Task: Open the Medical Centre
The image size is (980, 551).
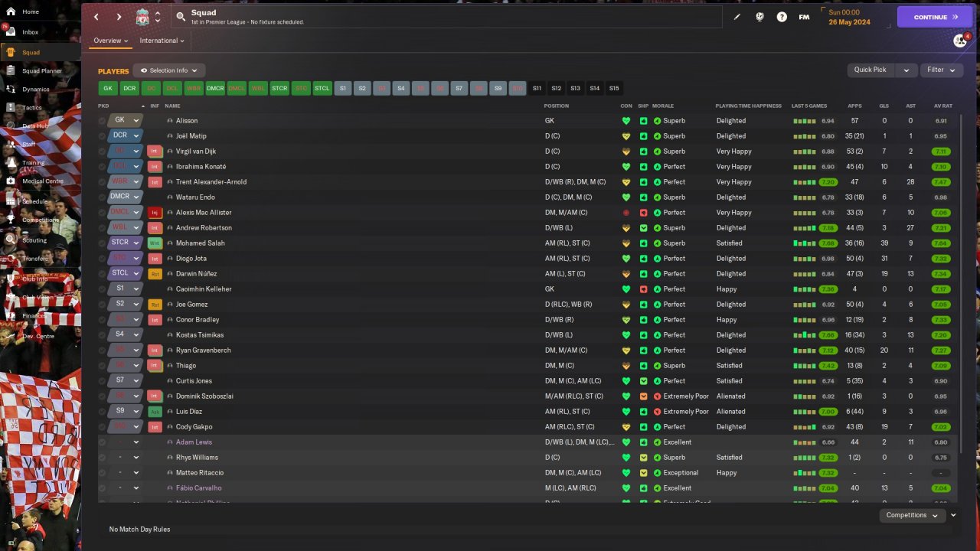Action: point(43,181)
